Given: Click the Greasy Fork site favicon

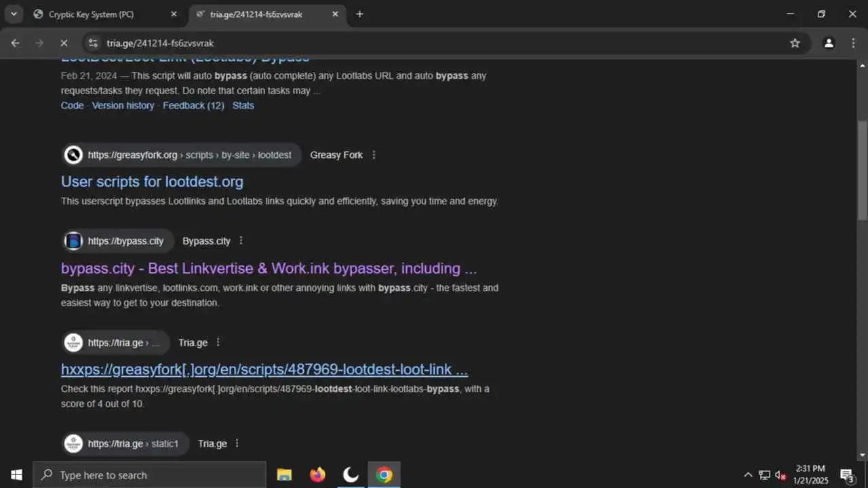Looking at the screenshot, I should (73, 155).
